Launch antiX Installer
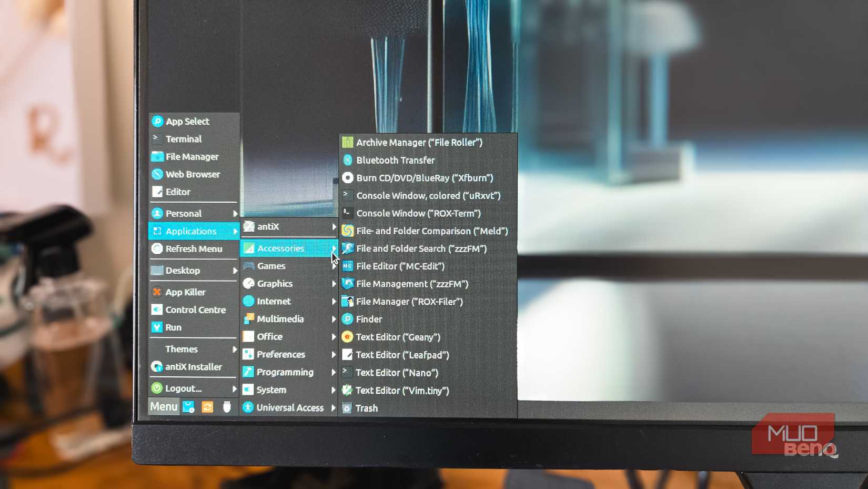868x489 pixels. click(x=193, y=367)
